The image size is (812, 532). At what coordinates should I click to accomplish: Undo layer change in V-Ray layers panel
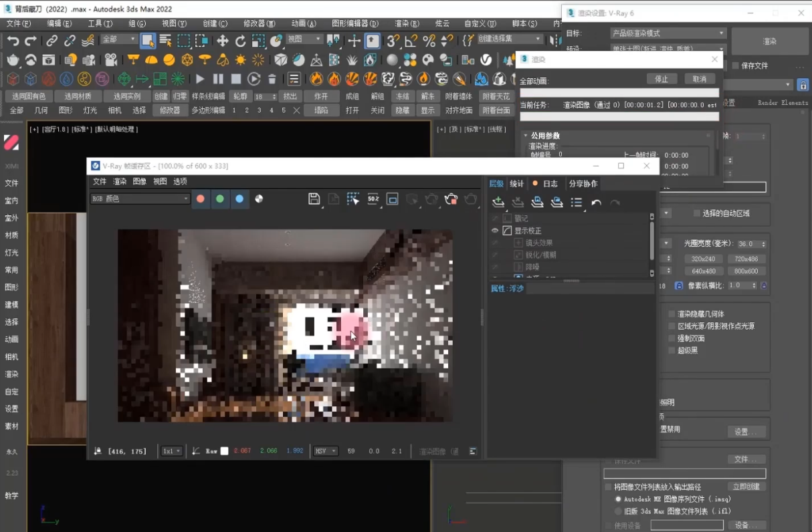point(596,203)
